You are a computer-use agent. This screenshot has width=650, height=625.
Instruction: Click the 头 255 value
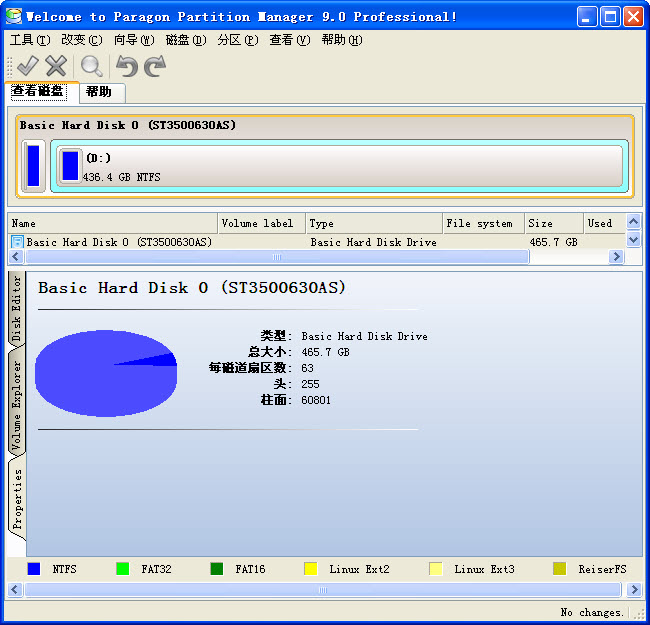point(310,384)
